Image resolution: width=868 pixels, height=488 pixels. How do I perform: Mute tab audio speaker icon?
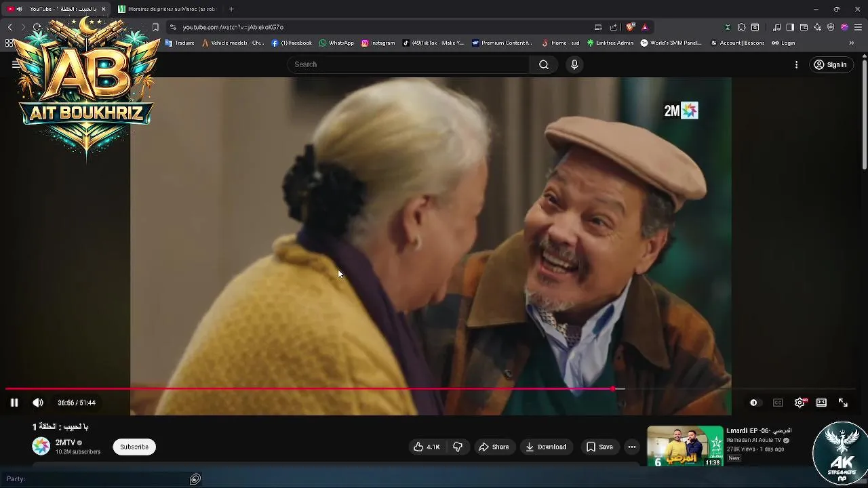(x=19, y=9)
